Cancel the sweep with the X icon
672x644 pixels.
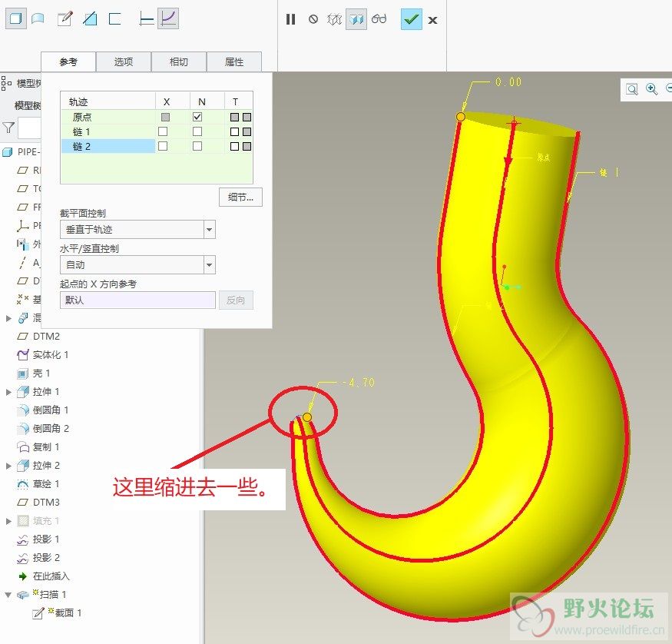point(433,20)
